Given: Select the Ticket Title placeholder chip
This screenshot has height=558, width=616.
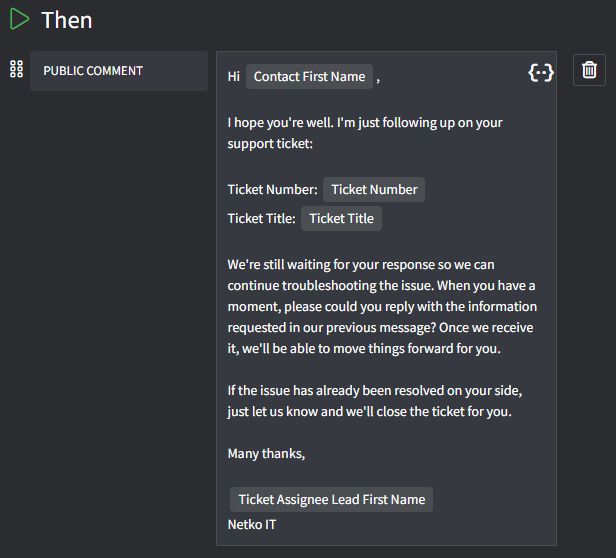Looking at the screenshot, I should (x=341, y=219).
